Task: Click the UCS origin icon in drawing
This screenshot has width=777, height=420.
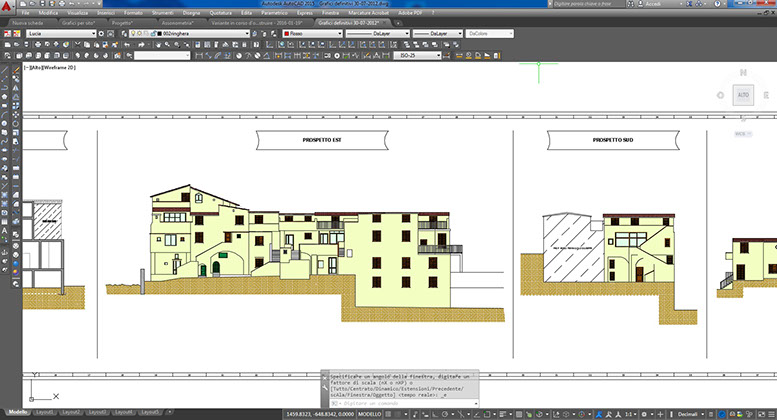Action: click(38, 392)
